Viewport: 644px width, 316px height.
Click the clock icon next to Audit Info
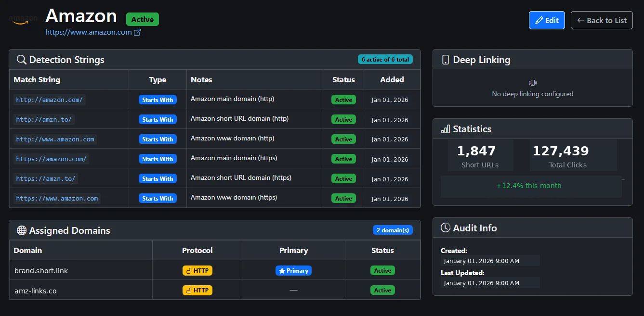446,228
